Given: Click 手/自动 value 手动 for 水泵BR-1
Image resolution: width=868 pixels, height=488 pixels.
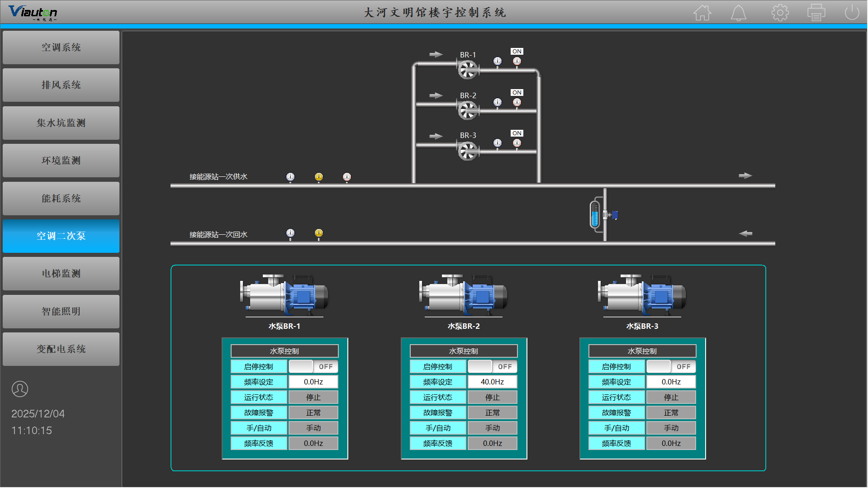Looking at the screenshot, I should coord(313,428).
